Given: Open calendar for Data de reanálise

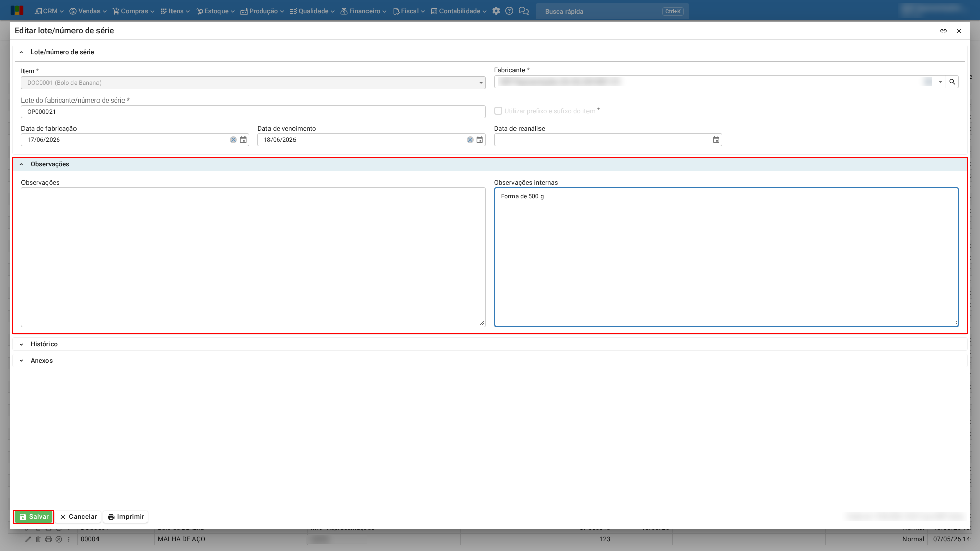Looking at the screenshot, I should pyautogui.click(x=716, y=140).
